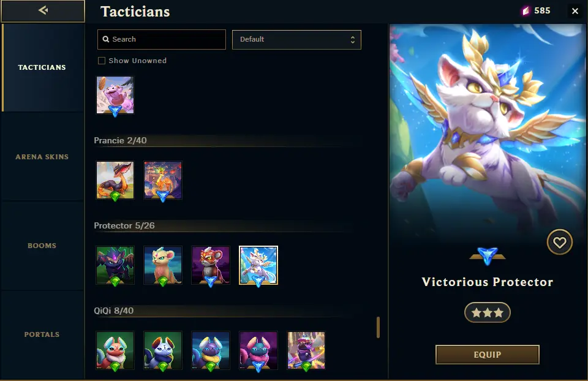Switch to the Arena Skins tab

coord(42,157)
